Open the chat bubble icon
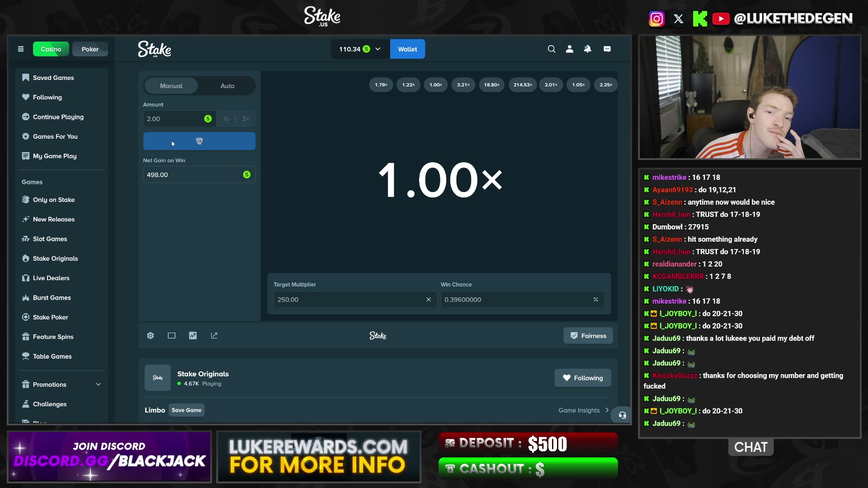Image resolution: width=868 pixels, height=488 pixels. (x=607, y=49)
